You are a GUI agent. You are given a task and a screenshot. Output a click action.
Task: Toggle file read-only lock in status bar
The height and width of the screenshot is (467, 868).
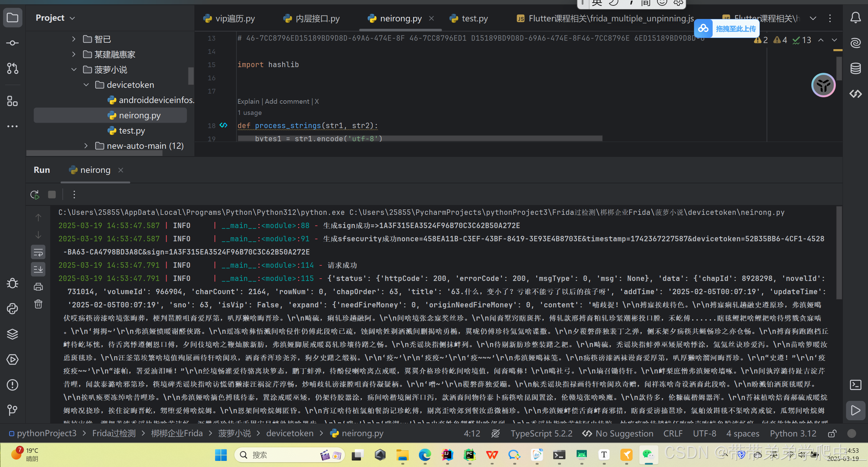point(832,433)
